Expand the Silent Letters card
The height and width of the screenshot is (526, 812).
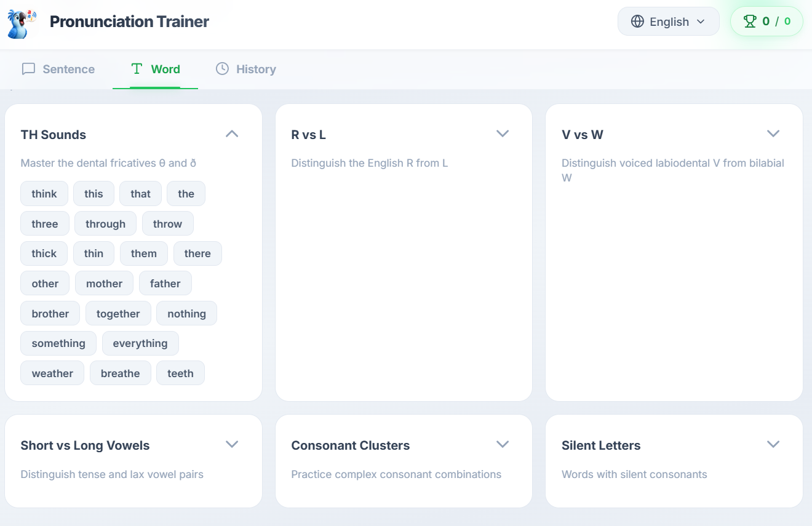pyautogui.click(x=773, y=444)
